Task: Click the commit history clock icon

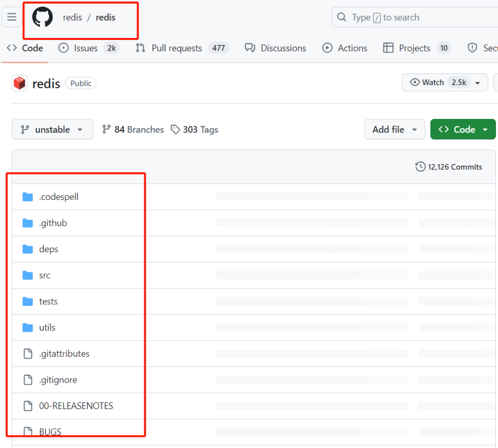Action: (x=420, y=167)
